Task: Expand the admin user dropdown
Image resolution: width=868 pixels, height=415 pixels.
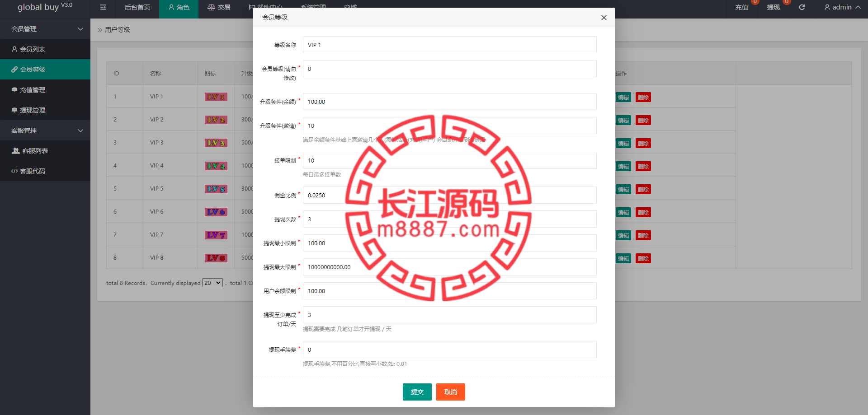Action: click(x=842, y=7)
